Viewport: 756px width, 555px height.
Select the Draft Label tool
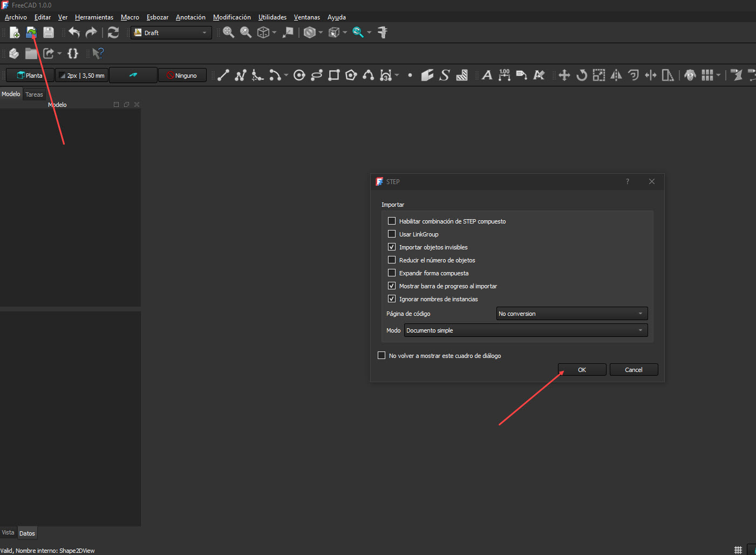(x=522, y=75)
